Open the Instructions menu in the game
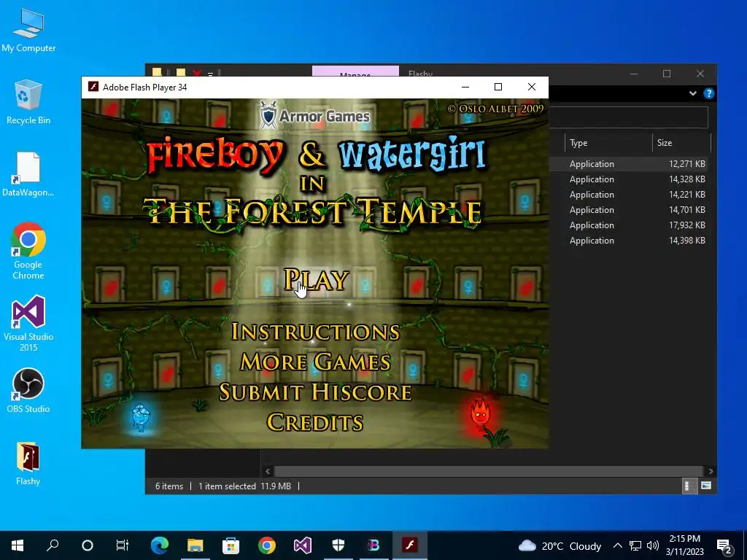Screen dimensions: 747x560 [x=315, y=332]
